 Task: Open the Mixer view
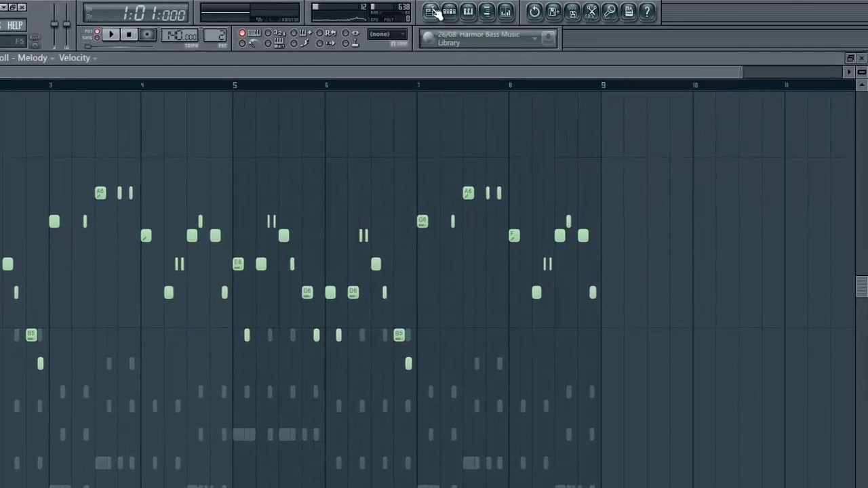505,12
